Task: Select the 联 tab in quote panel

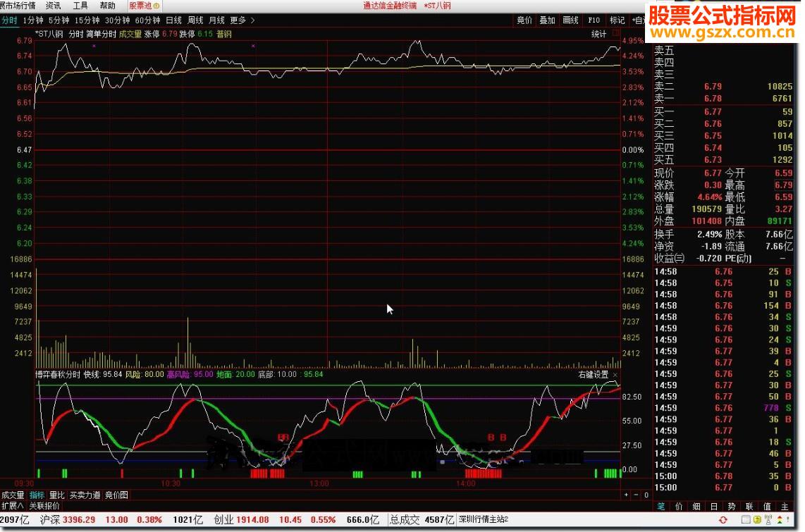Action: click(749, 507)
